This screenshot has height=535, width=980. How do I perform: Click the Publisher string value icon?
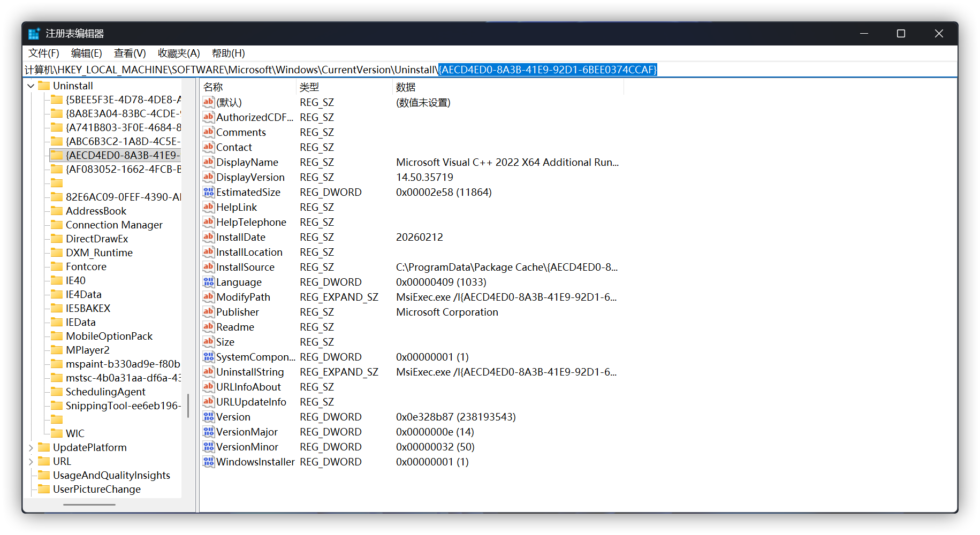(208, 312)
